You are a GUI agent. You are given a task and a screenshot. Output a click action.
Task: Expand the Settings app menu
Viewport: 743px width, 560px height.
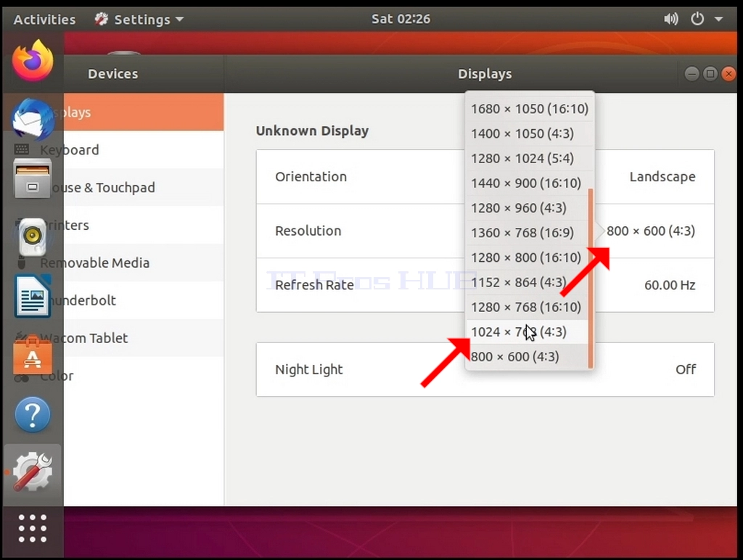pyautogui.click(x=139, y=20)
